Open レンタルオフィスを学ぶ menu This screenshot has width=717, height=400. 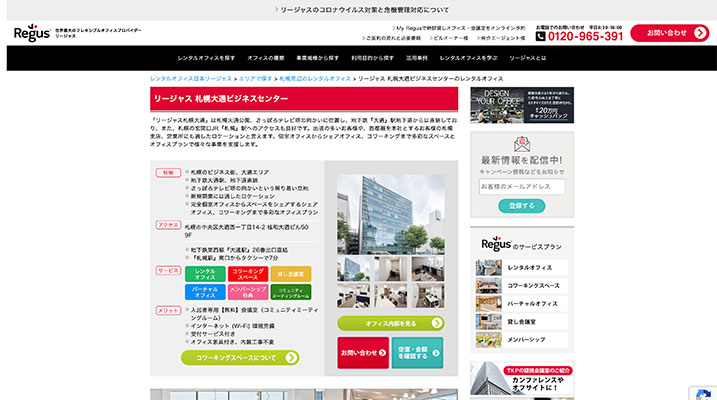pyautogui.click(x=468, y=58)
